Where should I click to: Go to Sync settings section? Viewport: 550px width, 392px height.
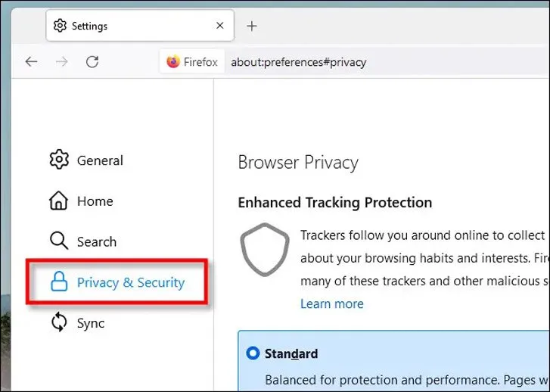(90, 323)
